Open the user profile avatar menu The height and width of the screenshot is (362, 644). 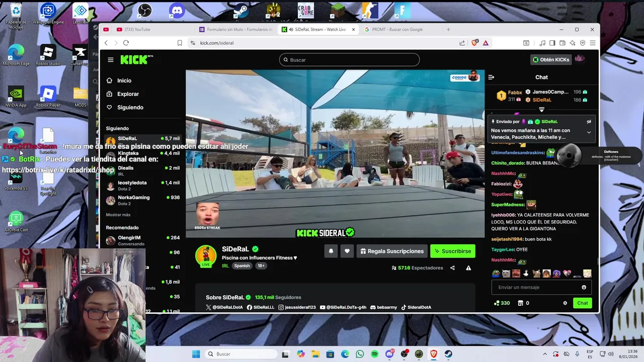click(580, 59)
